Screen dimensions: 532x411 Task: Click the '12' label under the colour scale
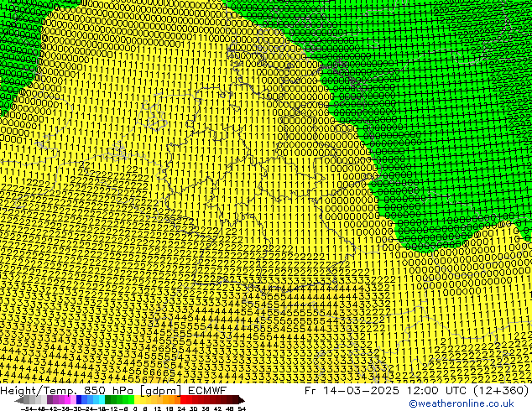click(158, 409)
